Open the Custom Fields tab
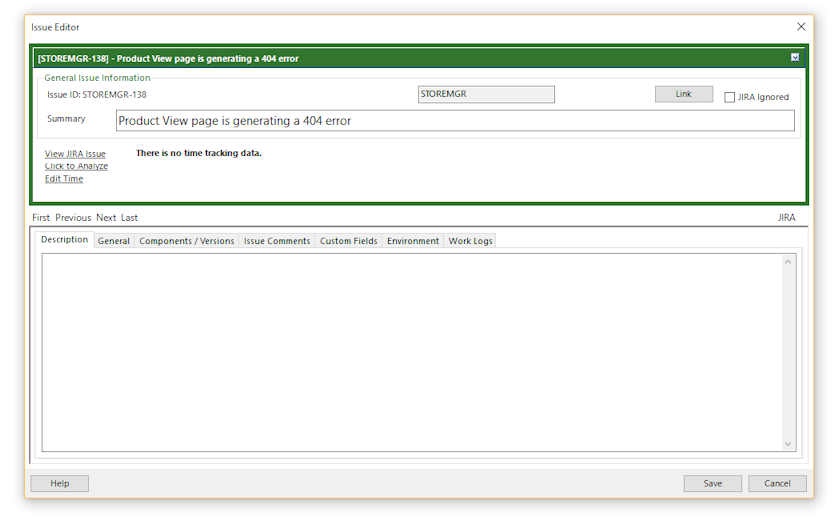This screenshot has width=835, height=517. 348,241
